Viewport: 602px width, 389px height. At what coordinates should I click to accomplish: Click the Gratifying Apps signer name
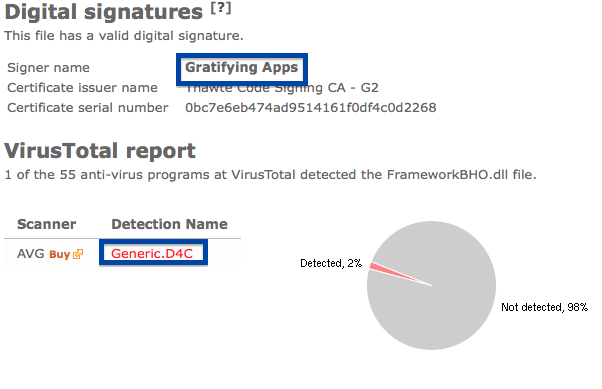point(241,68)
